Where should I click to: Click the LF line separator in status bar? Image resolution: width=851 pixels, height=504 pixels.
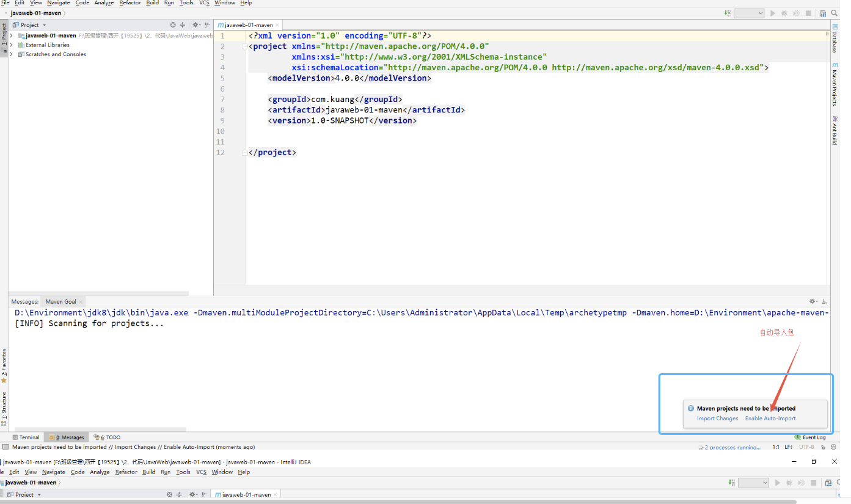click(789, 447)
